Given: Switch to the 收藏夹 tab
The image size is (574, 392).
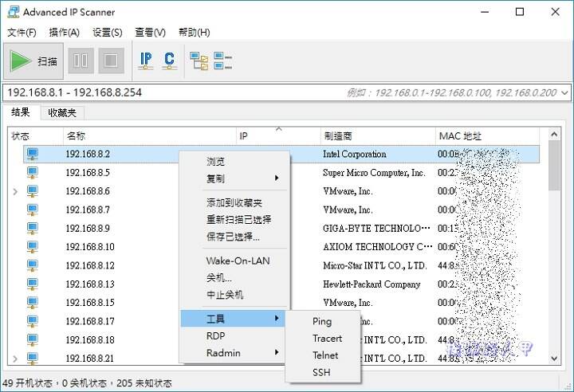Looking at the screenshot, I should pos(62,112).
